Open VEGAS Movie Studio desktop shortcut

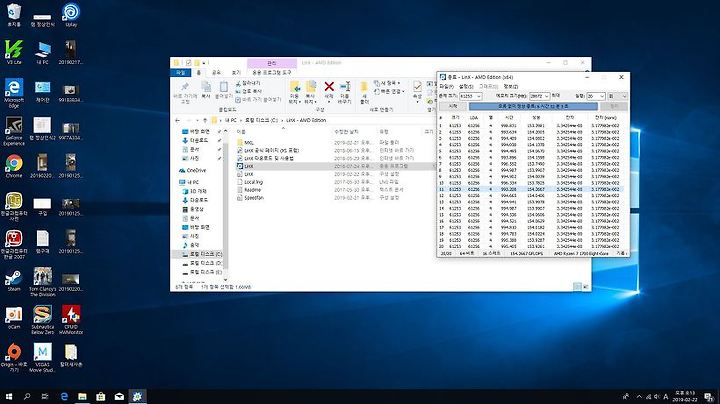pos(42,357)
